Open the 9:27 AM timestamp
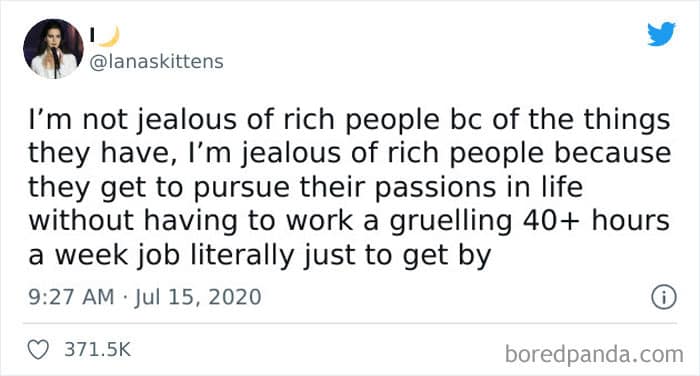 [x=71, y=297]
